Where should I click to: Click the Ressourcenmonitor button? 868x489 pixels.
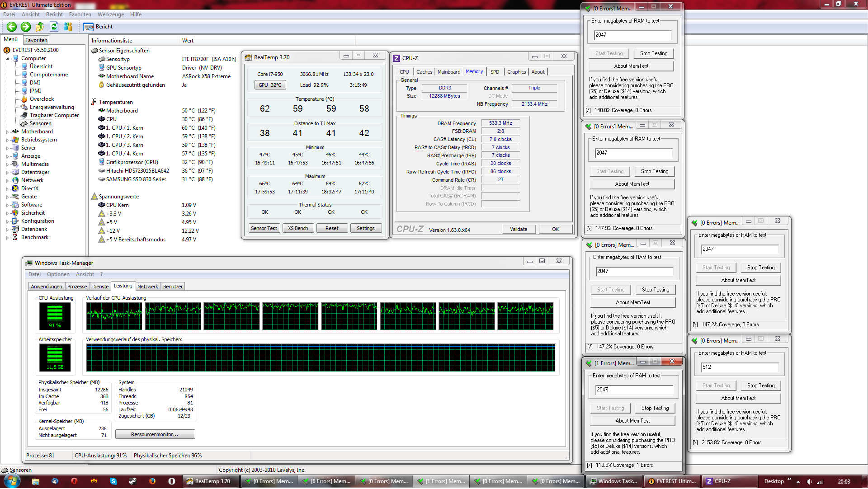click(155, 434)
